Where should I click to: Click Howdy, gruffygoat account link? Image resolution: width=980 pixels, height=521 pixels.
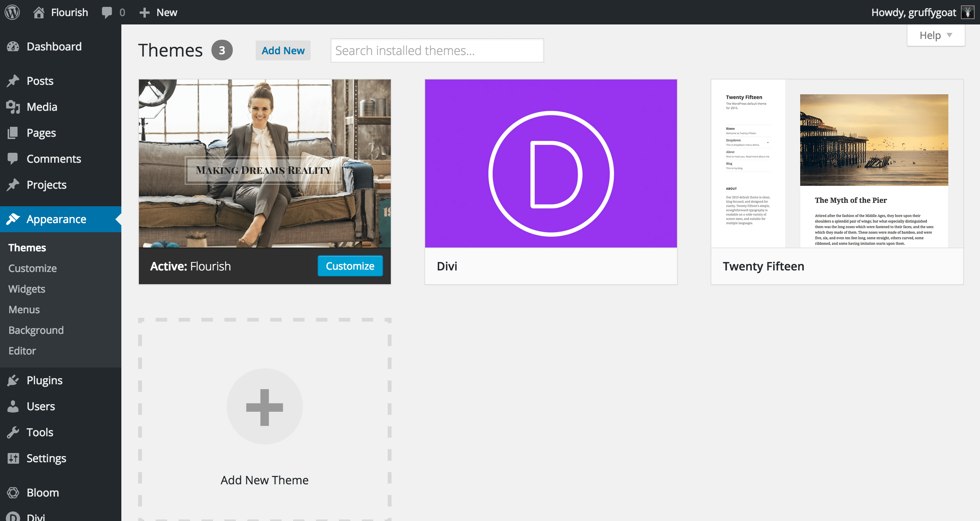coord(914,12)
